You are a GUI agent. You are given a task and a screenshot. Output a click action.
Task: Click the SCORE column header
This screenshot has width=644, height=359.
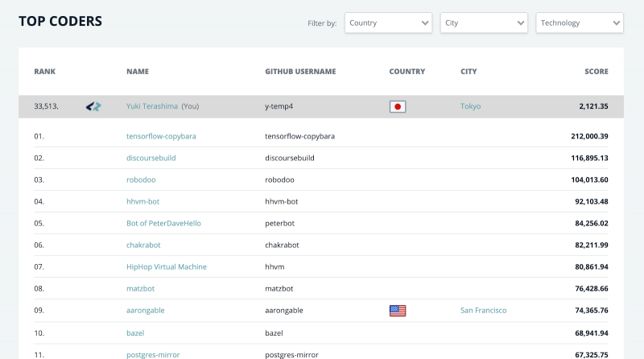coord(597,72)
